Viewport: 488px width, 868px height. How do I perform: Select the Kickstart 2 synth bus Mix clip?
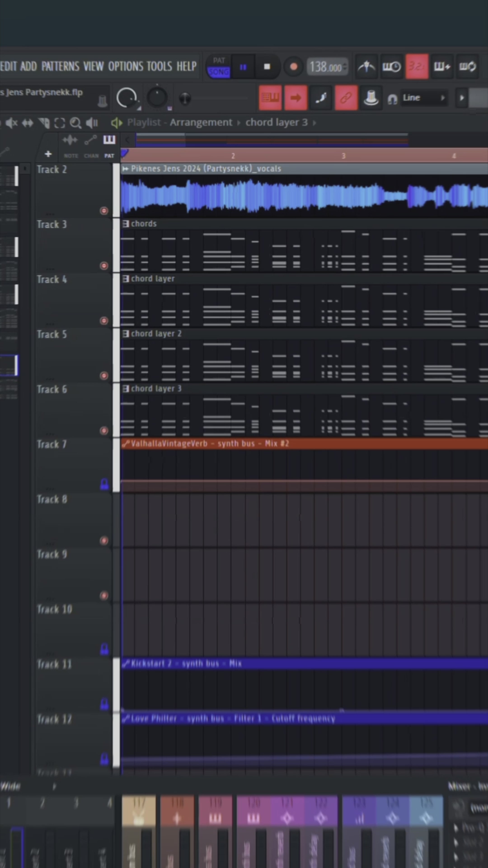pos(305,663)
